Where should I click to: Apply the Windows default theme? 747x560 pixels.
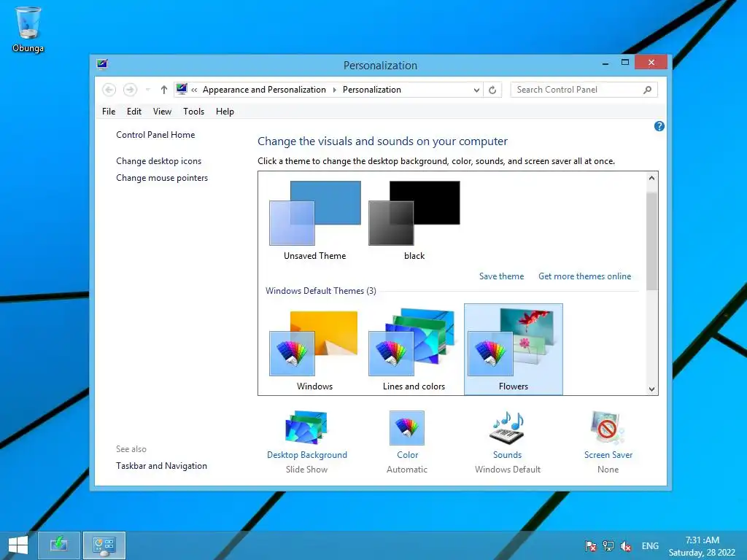315,350
